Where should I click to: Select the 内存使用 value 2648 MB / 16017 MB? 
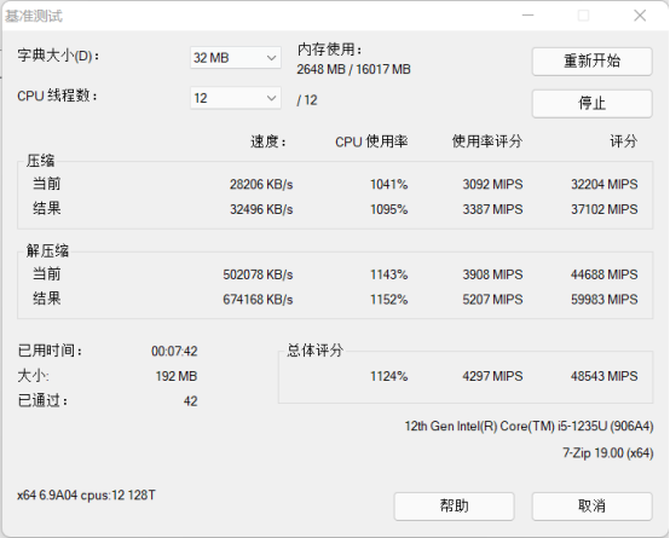tap(353, 69)
